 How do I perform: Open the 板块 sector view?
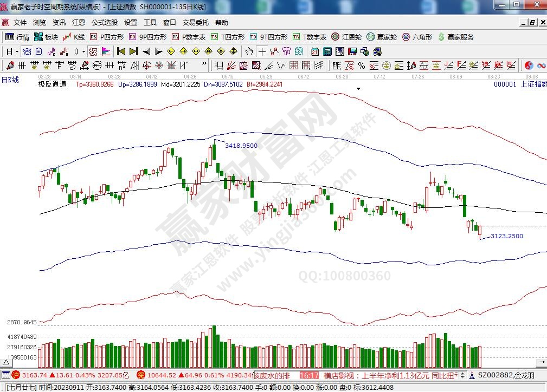(x=46, y=37)
